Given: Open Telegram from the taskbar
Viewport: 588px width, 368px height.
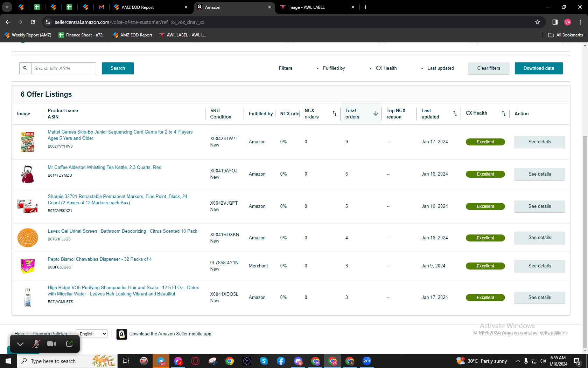Looking at the screenshot, I should [161, 361].
